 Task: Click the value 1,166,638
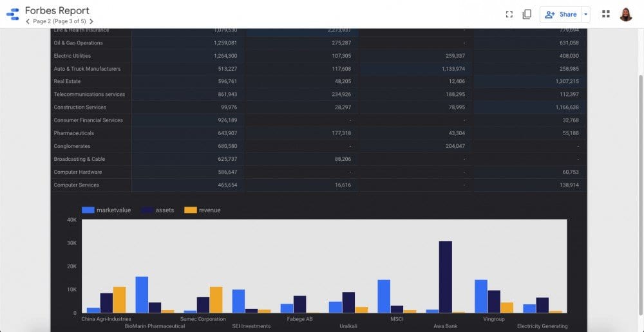point(567,107)
